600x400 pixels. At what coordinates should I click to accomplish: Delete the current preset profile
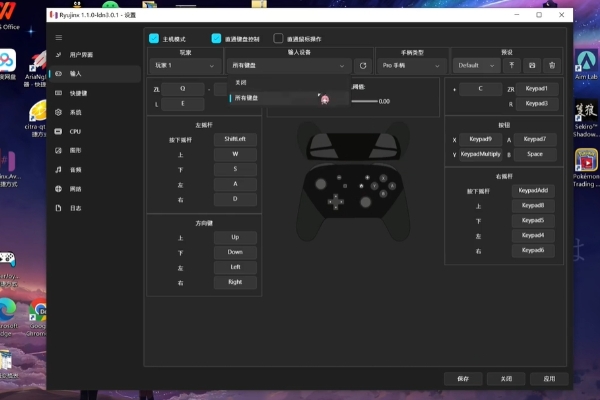(x=551, y=66)
